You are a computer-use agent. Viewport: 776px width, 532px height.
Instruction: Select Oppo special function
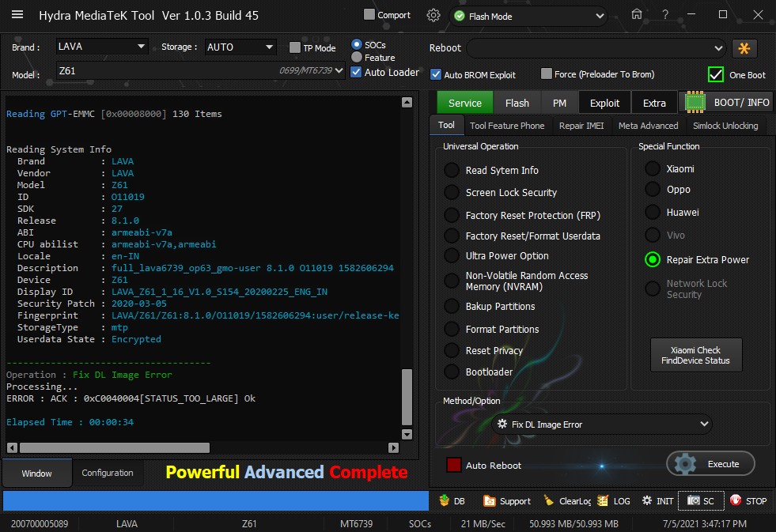click(x=653, y=190)
